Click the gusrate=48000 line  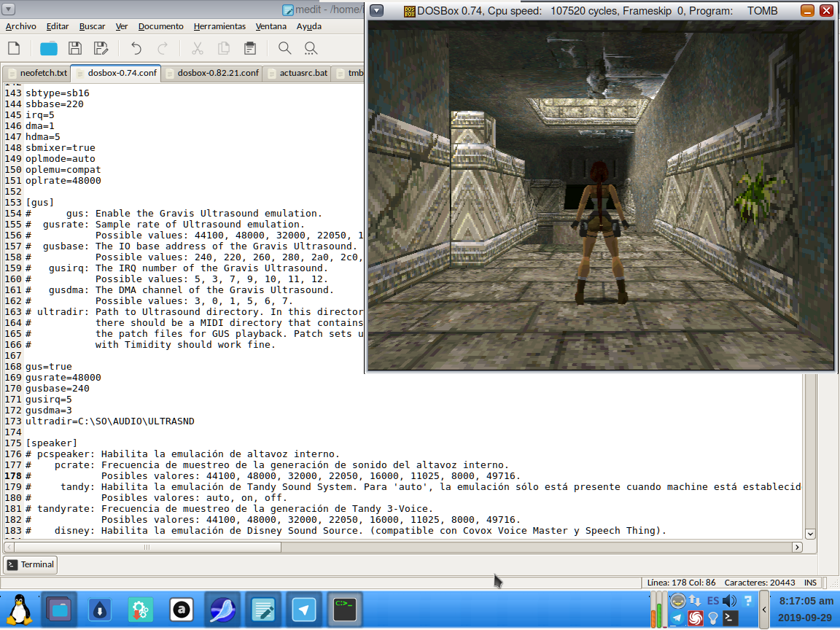pyautogui.click(x=63, y=378)
